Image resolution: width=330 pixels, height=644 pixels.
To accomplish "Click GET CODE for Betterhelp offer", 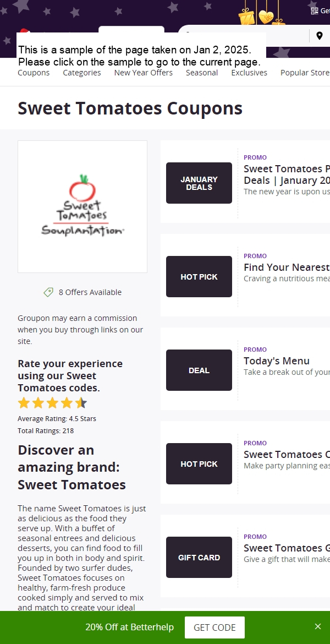I will point(215,627).
